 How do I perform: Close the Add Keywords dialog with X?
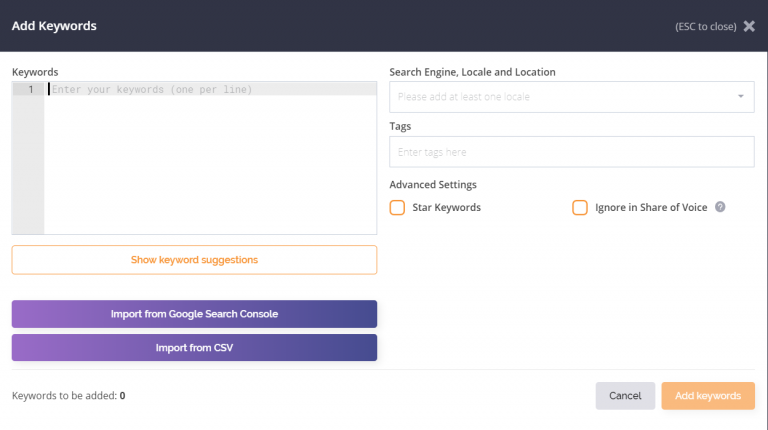pyautogui.click(x=749, y=26)
